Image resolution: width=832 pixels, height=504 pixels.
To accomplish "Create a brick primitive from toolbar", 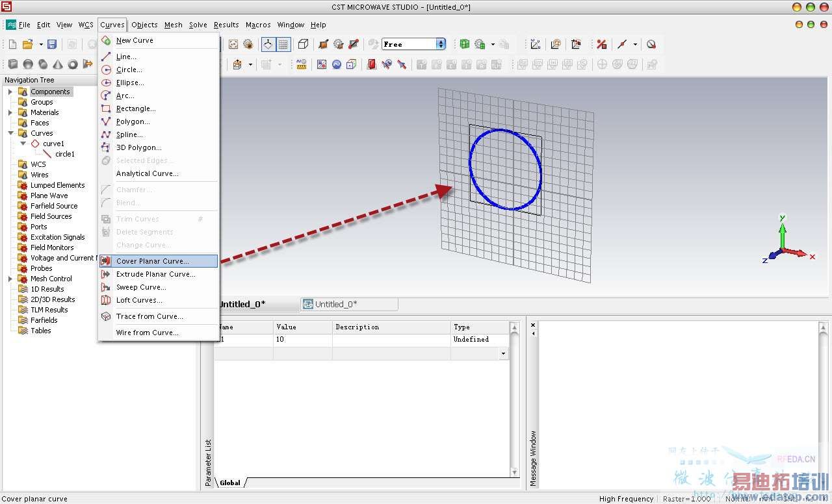I will [12, 64].
